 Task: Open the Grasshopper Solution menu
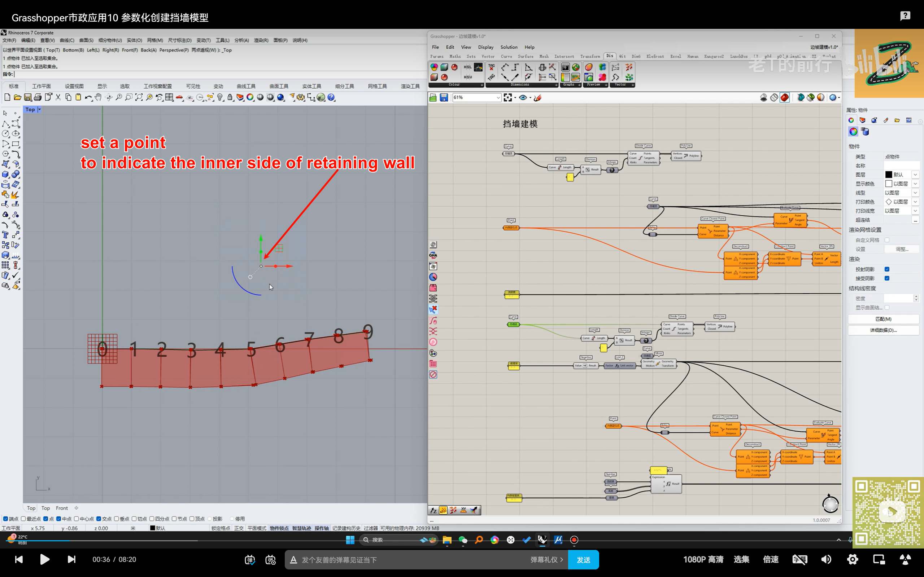[x=509, y=47]
